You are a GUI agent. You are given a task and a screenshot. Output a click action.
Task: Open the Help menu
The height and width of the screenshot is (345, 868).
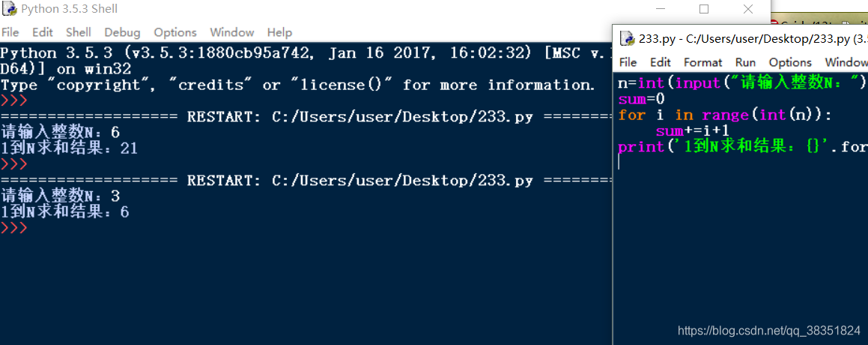[x=279, y=32]
